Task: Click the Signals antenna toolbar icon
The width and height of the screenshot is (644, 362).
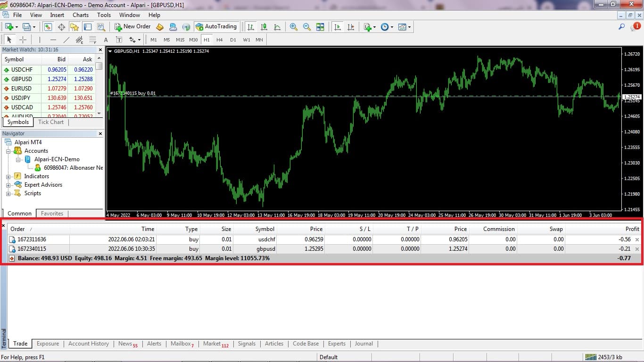Action: pyautogui.click(x=186, y=27)
